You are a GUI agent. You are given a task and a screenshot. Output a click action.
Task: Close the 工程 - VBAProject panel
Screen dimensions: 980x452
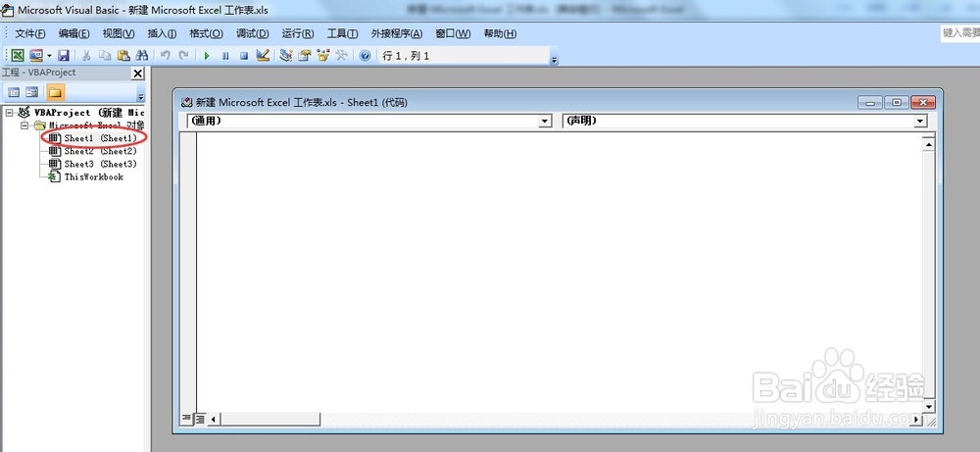(138, 74)
